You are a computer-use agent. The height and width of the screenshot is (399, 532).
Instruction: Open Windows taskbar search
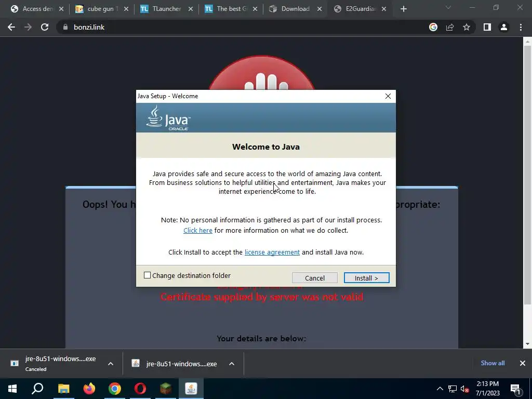point(37,389)
